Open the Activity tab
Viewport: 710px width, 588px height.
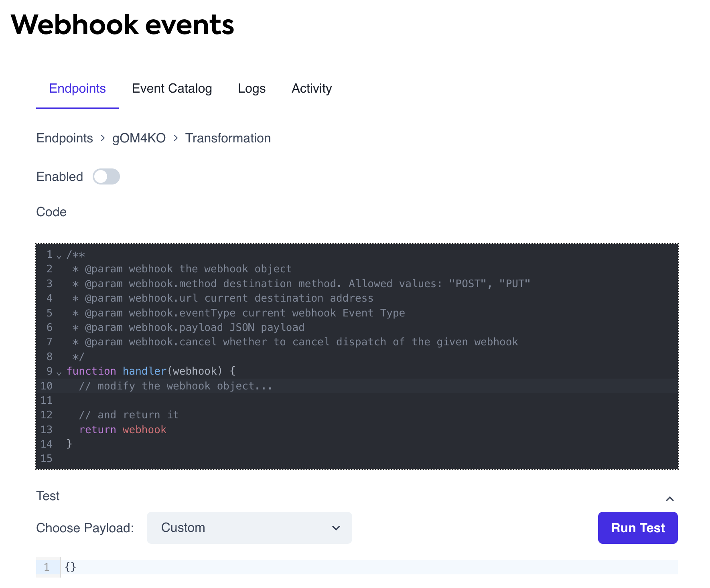pos(312,88)
